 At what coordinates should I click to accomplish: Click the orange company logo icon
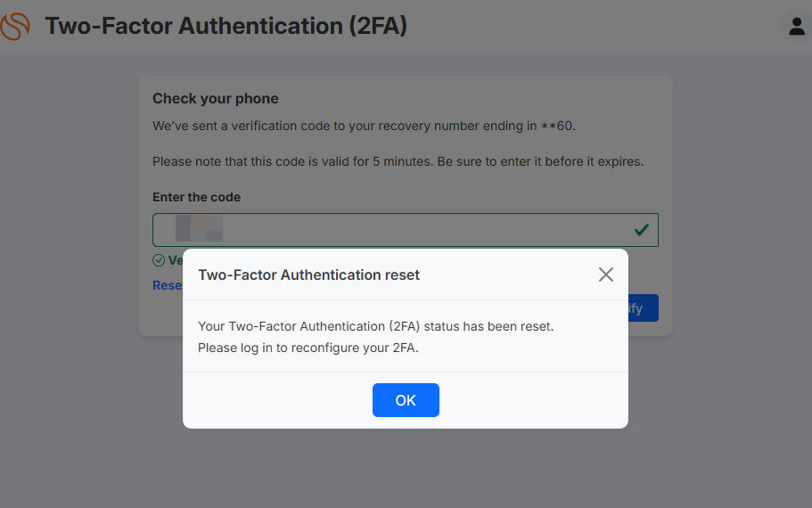pyautogui.click(x=14, y=26)
